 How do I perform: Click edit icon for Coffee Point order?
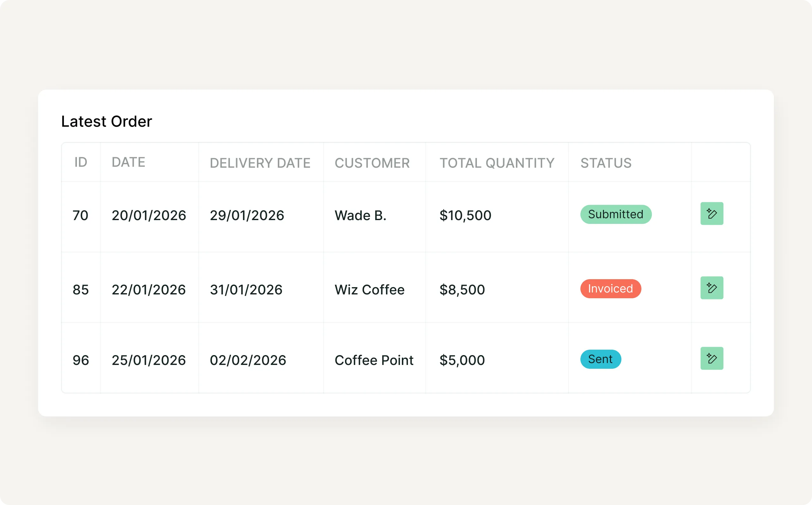click(x=712, y=358)
